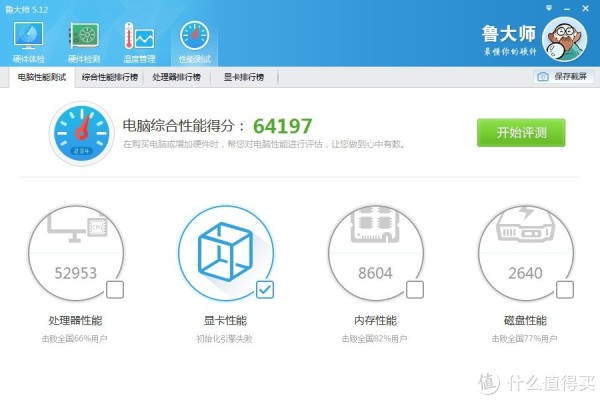Click the 处理器性能 label
Image resolution: width=600 pixels, height=400 pixels.
pos(75,320)
